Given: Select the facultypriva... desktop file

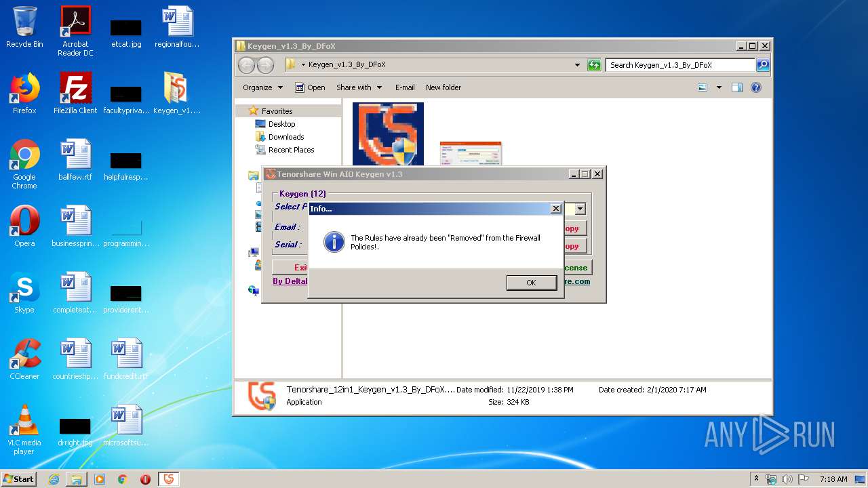Looking at the screenshot, I should click(126, 99).
